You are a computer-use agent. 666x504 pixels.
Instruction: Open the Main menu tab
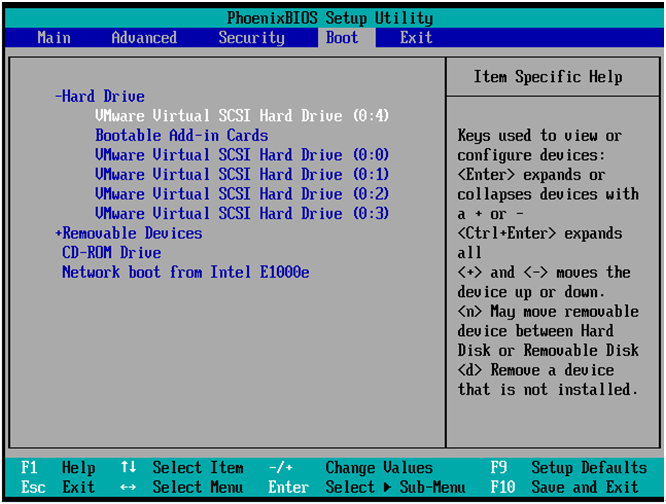tap(54, 38)
